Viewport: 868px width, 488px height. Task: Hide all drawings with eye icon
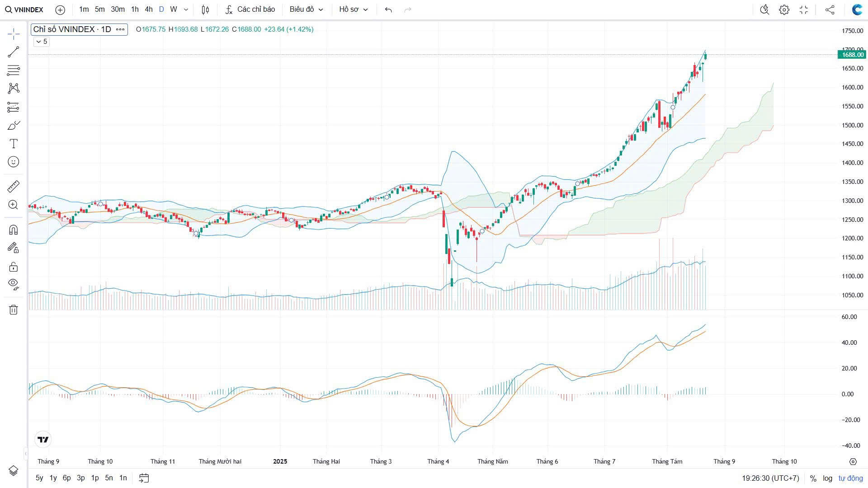(x=14, y=284)
